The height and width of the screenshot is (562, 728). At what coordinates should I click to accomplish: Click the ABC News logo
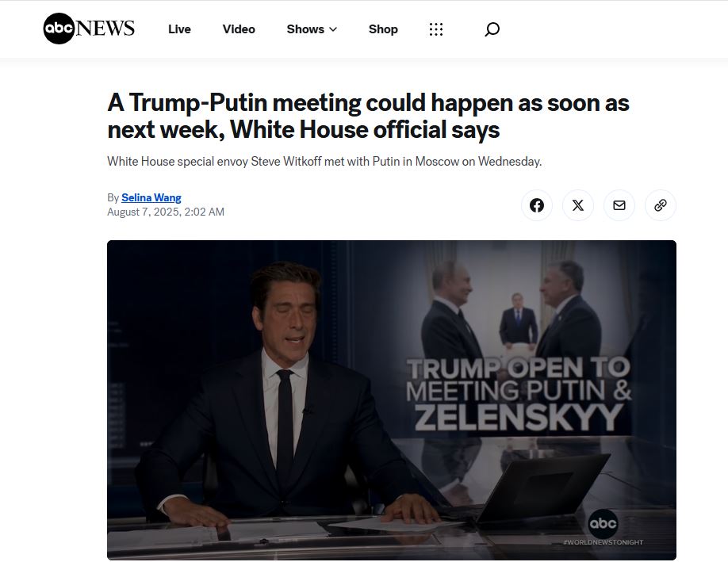tap(89, 29)
